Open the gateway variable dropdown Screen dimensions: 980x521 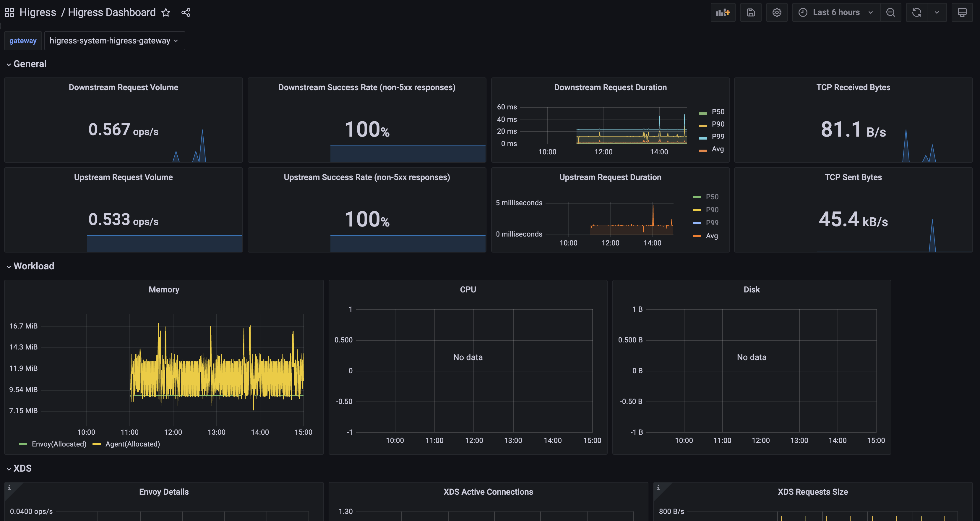point(114,41)
